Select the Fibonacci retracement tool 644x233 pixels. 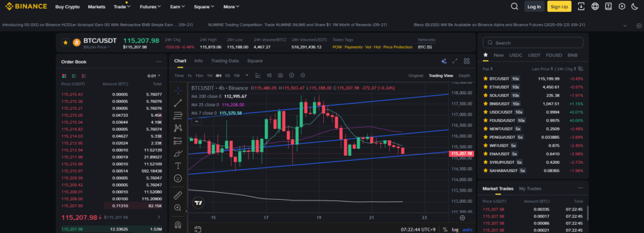tap(178, 116)
